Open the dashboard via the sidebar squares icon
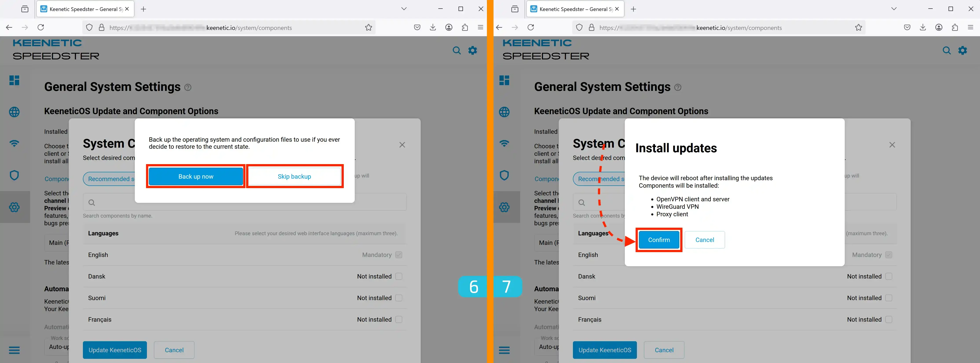Viewport: 980px width, 363px height. click(15, 80)
